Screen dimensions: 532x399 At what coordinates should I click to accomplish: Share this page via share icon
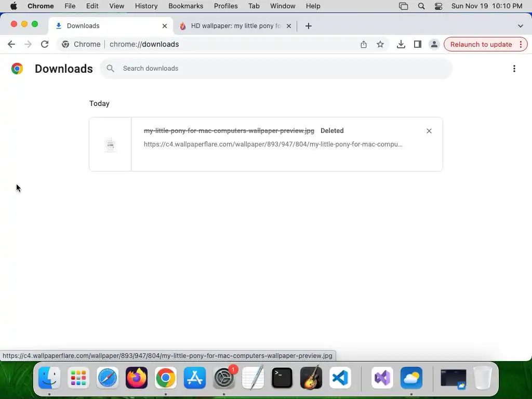point(363,45)
